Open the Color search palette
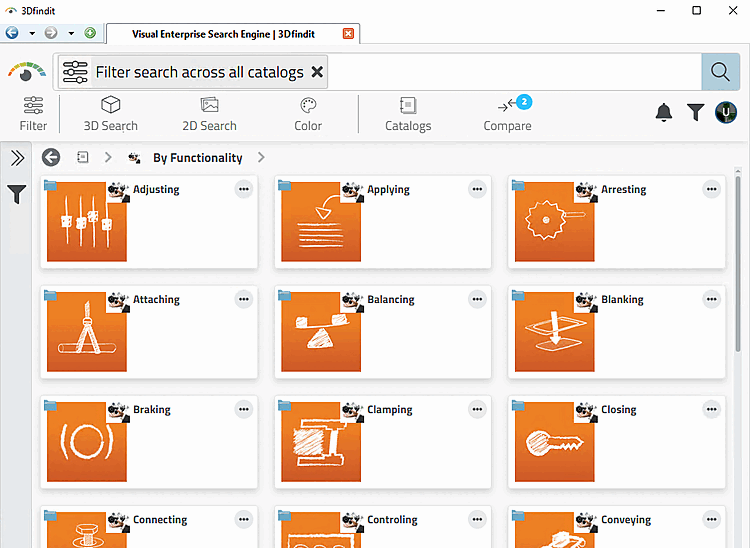750x548 pixels. pyautogui.click(x=308, y=114)
